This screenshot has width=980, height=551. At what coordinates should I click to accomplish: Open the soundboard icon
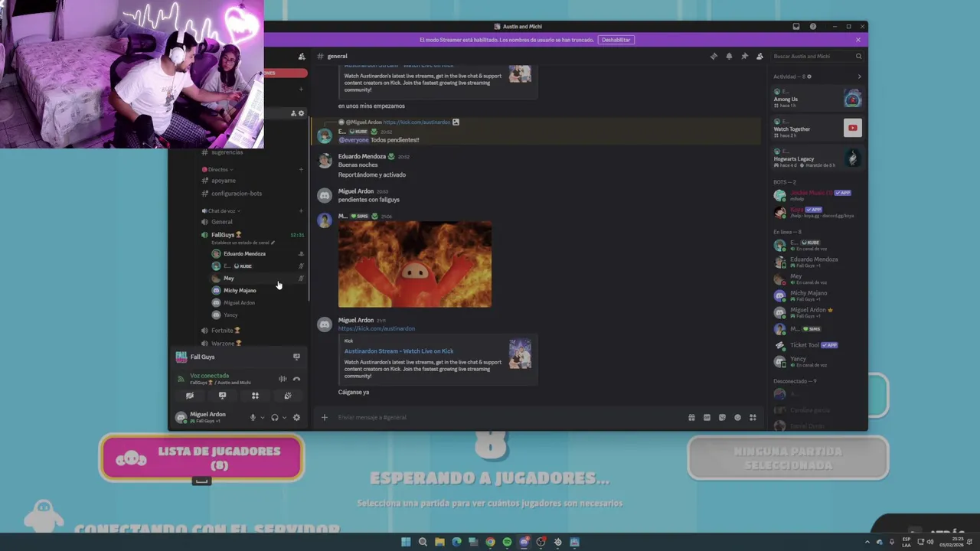pos(288,396)
